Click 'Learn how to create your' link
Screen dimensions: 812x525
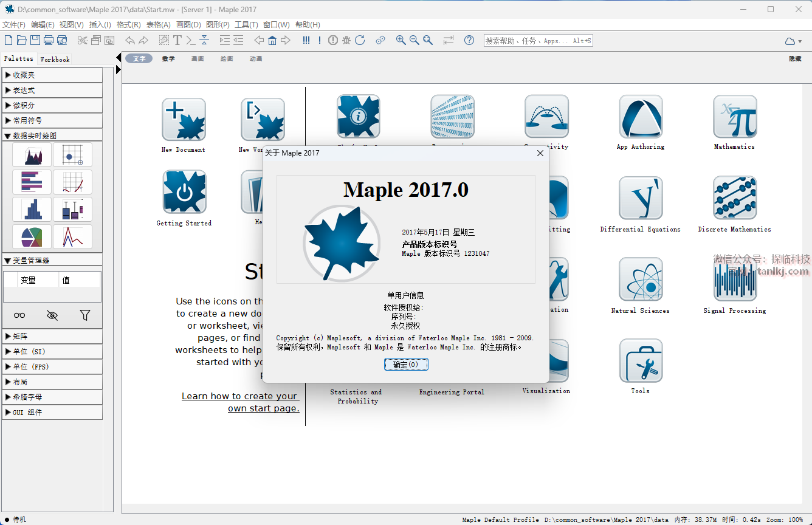[x=239, y=396]
